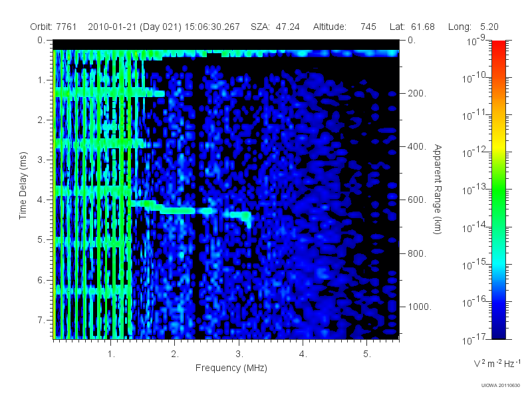Click the 'Orbit: 7761' header text
The width and height of the screenshot is (532, 399).
(53, 27)
